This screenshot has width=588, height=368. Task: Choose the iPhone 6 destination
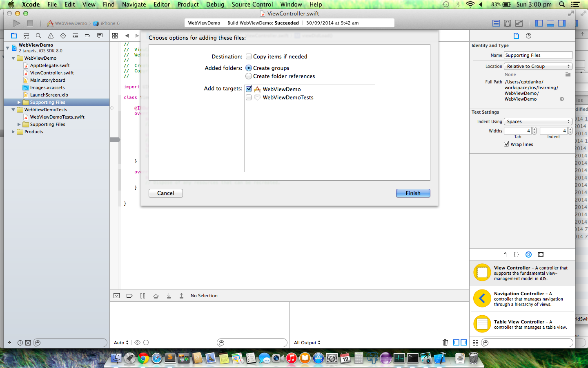tap(107, 23)
